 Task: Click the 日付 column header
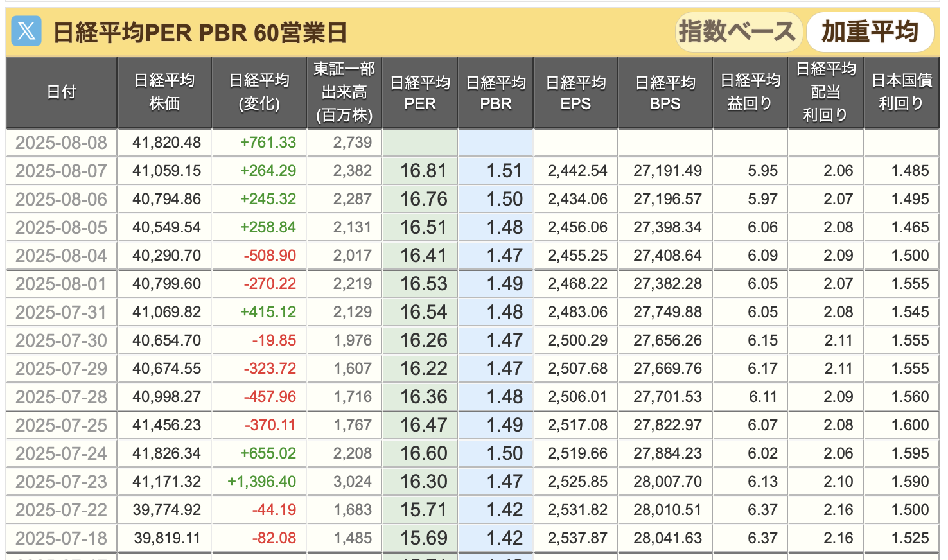click(62, 92)
